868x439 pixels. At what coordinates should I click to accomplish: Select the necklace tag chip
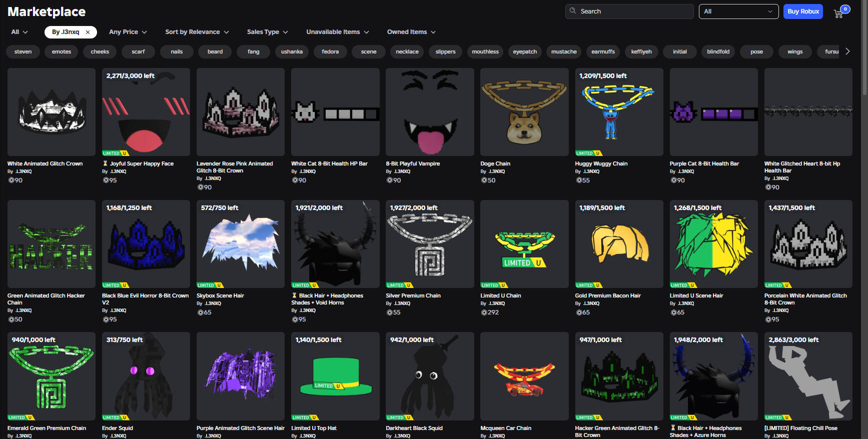coord(407,51)
